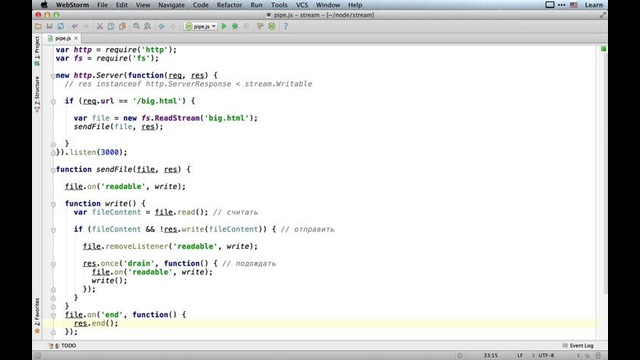This screenshot has width=640, height=360.
Task: Open the pipe.js run configuration dropdown
Action: [x=200, y=27]
